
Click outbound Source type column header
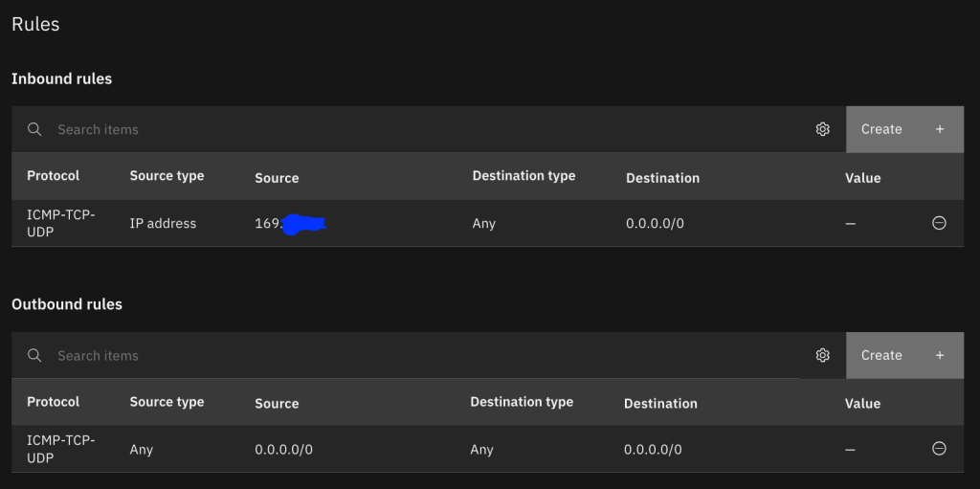pyautogui.click(x=167, y=402)
